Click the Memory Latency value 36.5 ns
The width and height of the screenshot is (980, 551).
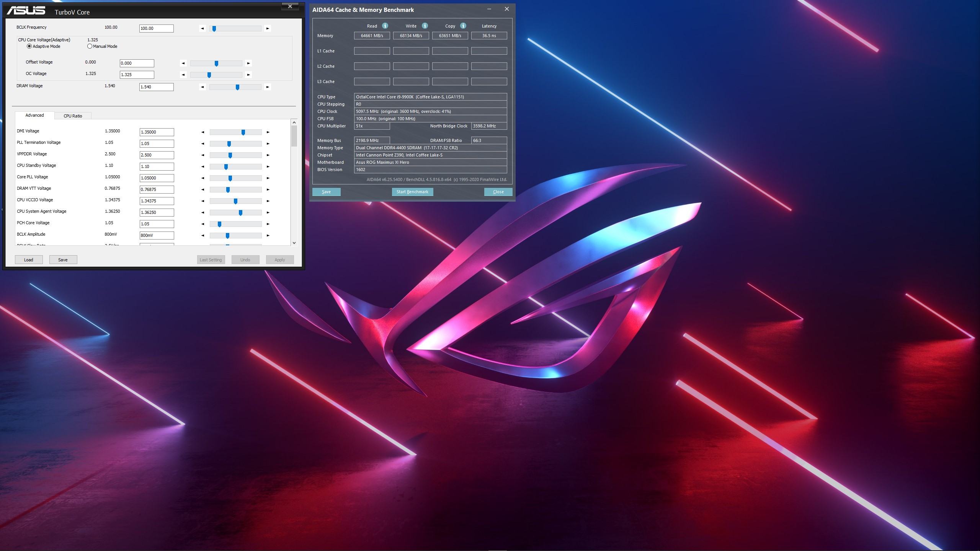point(489,36)
